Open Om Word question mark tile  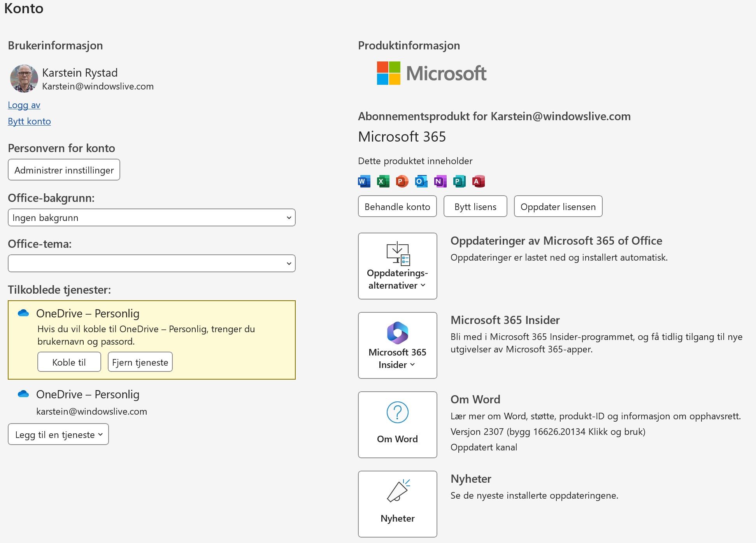click(397, 424)
